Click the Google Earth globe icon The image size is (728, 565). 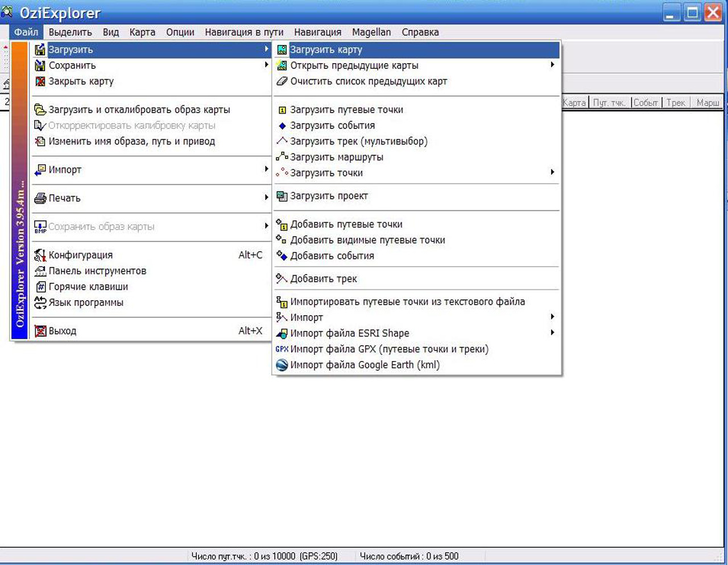(282, 365)
